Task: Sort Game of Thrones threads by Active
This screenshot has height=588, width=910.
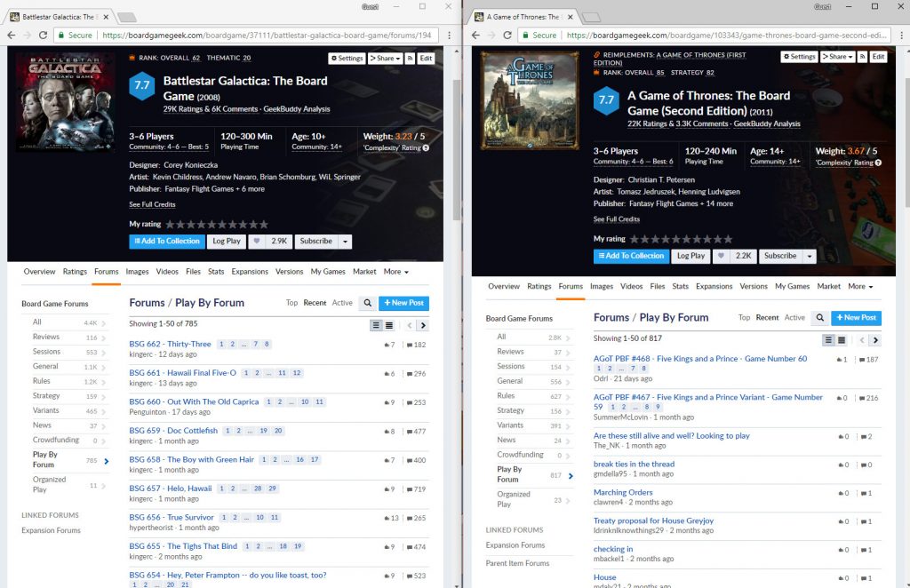Action: (795, 318)
